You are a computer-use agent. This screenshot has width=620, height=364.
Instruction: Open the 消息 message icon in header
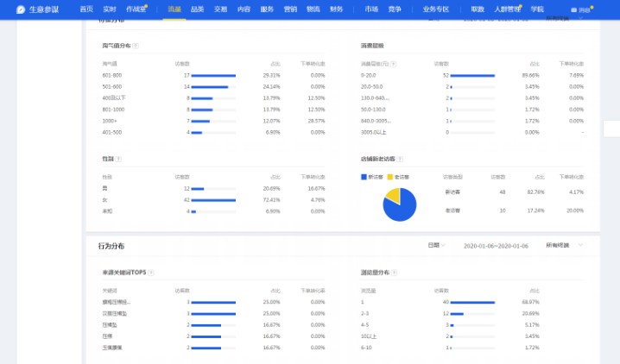(x=579, y=9)
